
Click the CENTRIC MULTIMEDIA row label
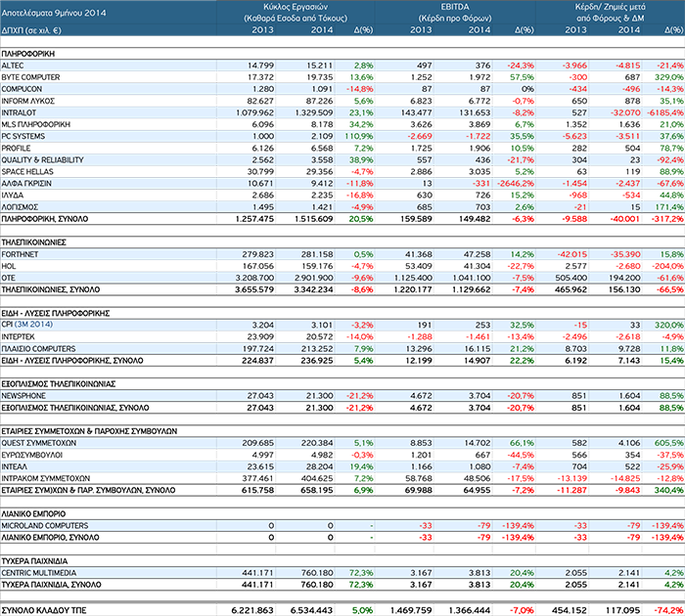pos(39,573)
